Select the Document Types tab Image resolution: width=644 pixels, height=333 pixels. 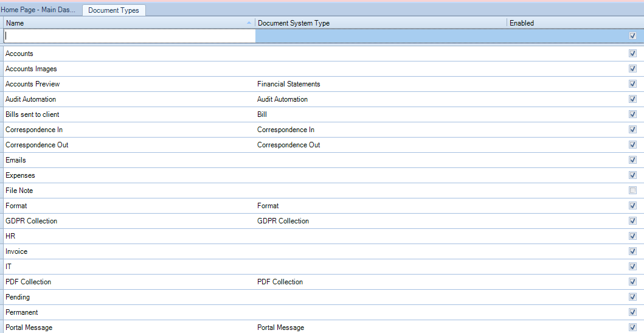point(114,10)
